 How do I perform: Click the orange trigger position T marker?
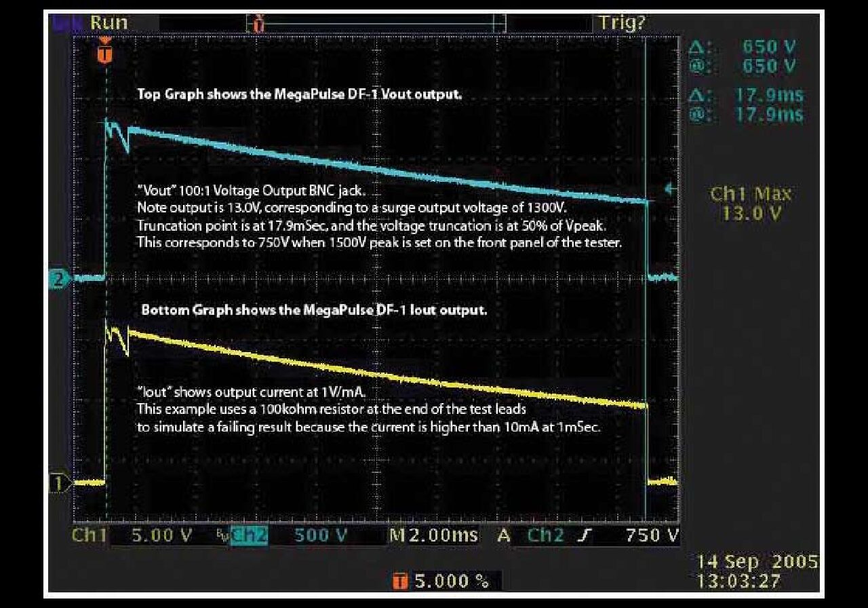104,54
